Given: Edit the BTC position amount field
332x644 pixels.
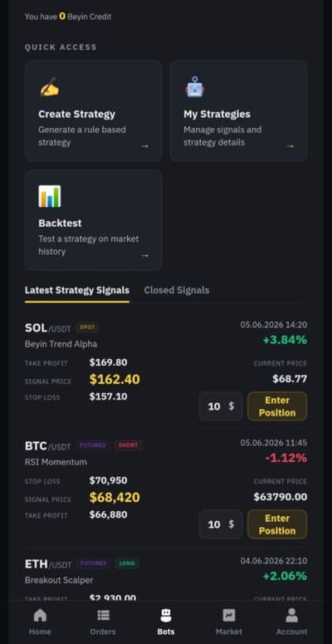Looking at the screenshot, I should pyautogui.click(x=221, y=524).
